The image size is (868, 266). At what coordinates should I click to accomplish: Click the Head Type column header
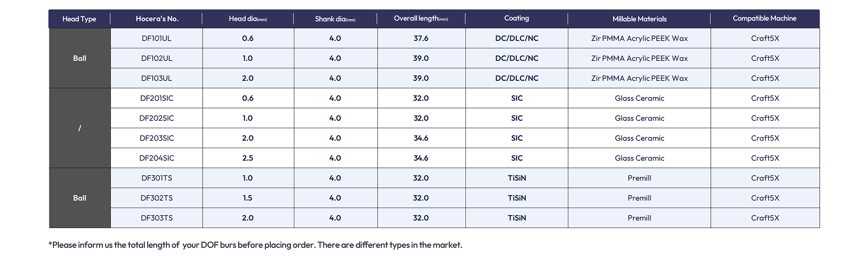tap(79, 19)
